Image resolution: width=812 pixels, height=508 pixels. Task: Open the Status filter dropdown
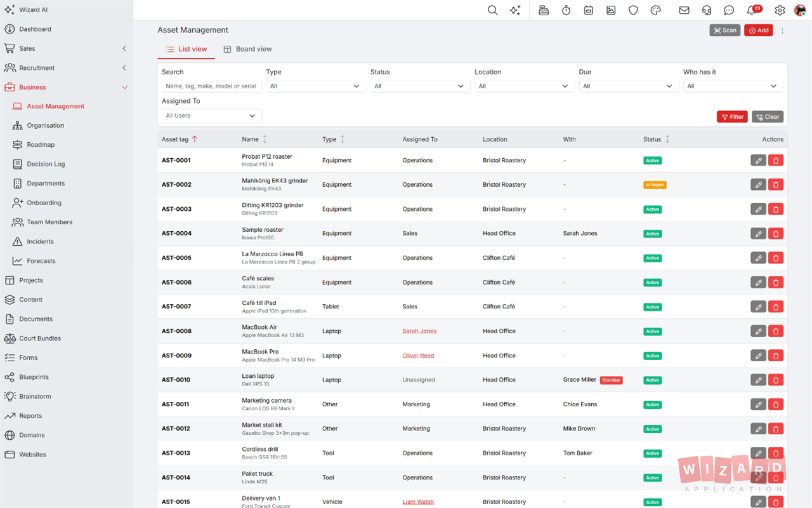[x=420, y=86]
